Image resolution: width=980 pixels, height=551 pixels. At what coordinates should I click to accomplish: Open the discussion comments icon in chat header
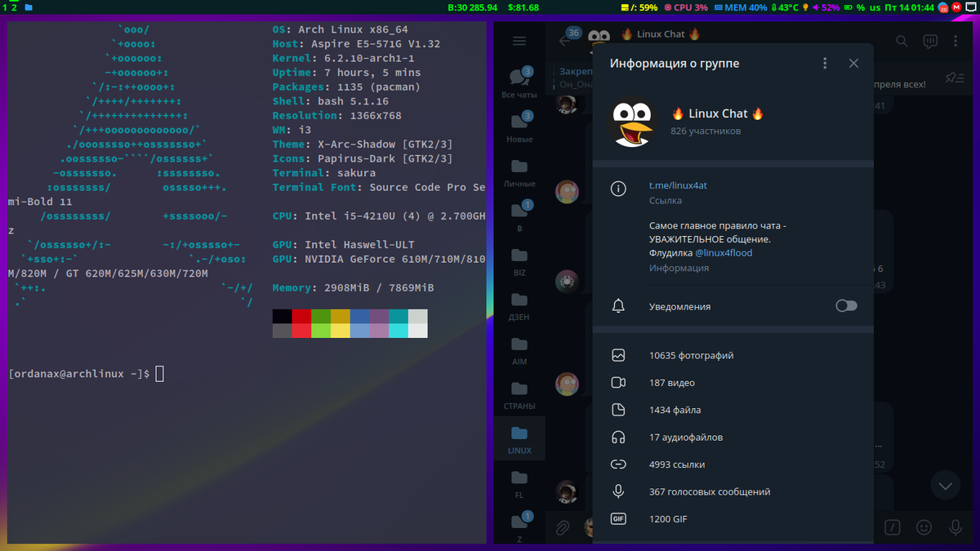(x=929, y=41)
